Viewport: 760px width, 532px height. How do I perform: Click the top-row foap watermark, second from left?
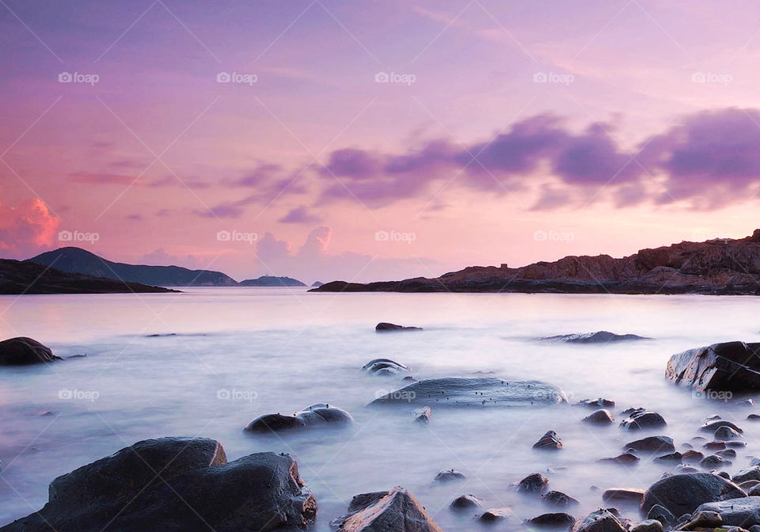coord(237,78)
